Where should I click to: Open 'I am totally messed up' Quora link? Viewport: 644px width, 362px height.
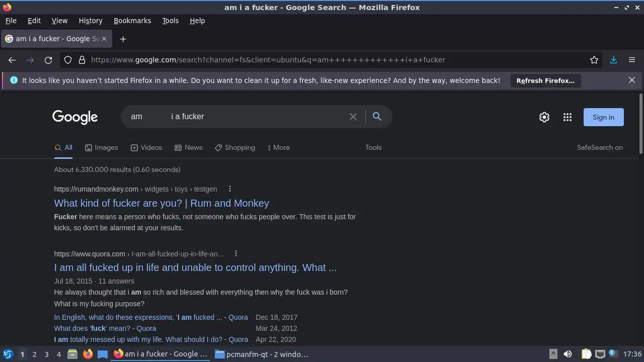[151, 339]
